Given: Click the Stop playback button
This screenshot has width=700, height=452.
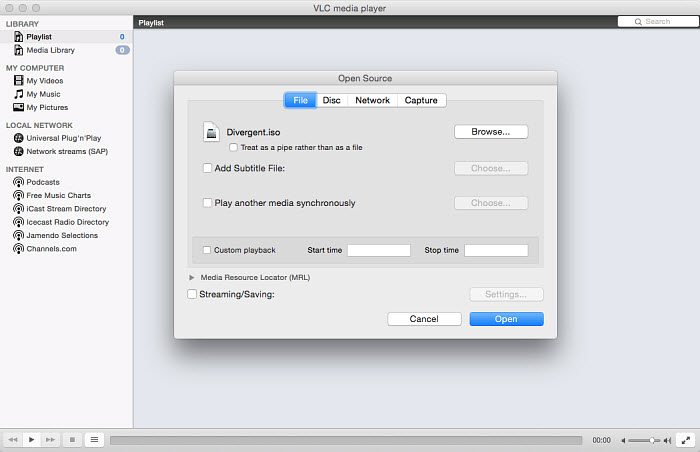Looking at the screenshot, I should (x=72, y=440).
